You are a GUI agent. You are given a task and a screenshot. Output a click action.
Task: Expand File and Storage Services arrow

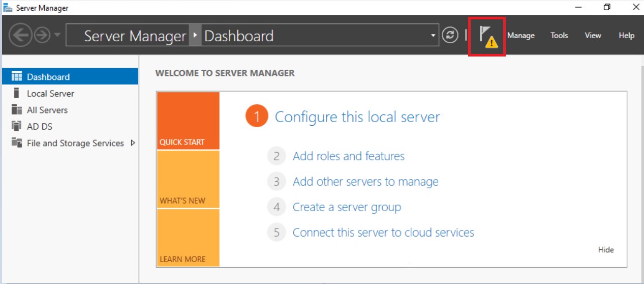tap(133, 143)
